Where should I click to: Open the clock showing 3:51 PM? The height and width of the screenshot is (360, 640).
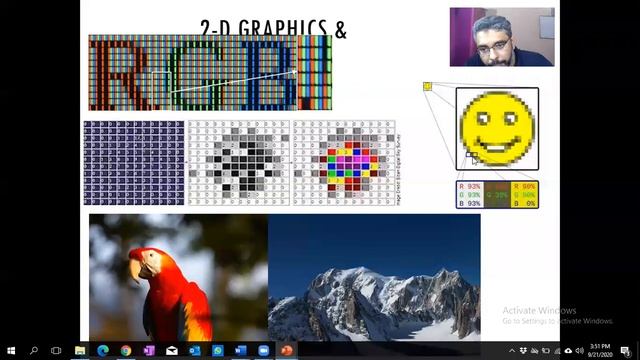click(600, 351)
